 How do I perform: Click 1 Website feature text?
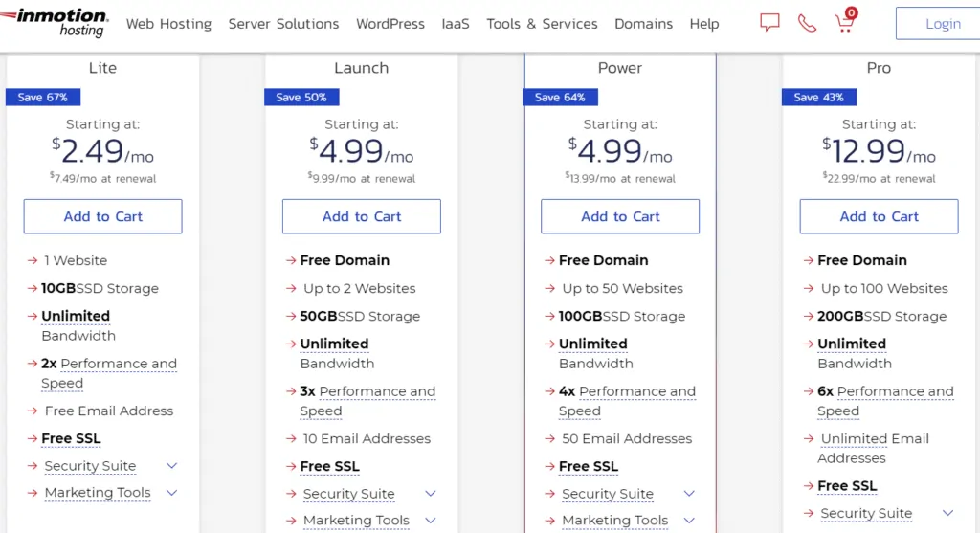pyautogui.click(x=76, y=260)
